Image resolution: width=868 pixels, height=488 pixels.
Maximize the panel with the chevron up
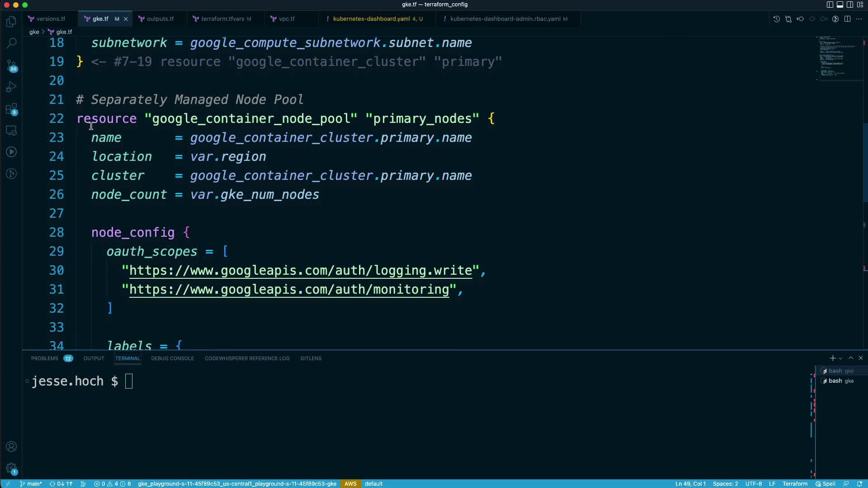click(x=851, y=358)
